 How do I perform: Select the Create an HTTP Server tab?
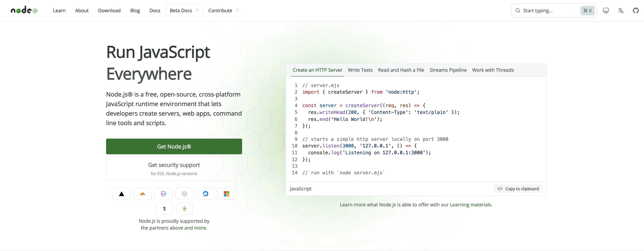(x=318, y=70)
